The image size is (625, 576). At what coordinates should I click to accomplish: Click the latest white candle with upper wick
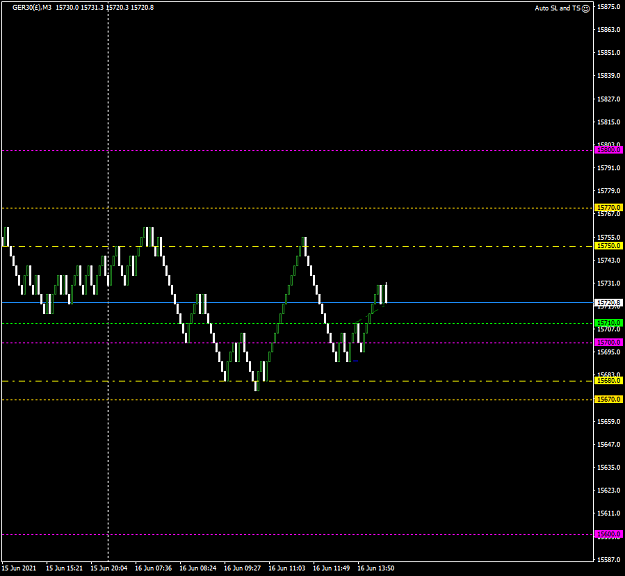(x=386, y=293)
